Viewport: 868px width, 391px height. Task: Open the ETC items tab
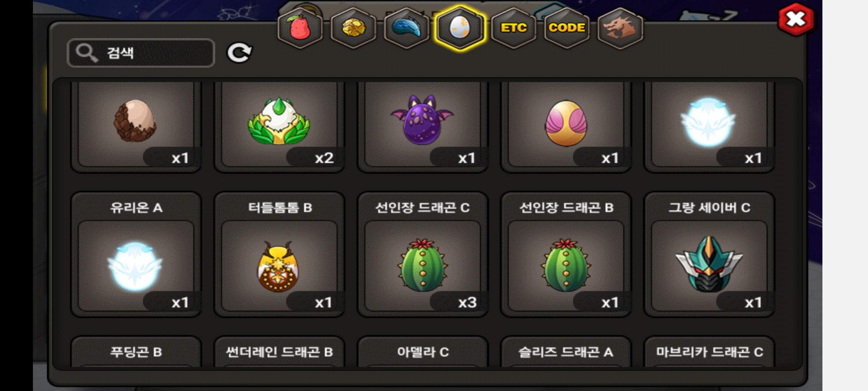pos(513,28)
